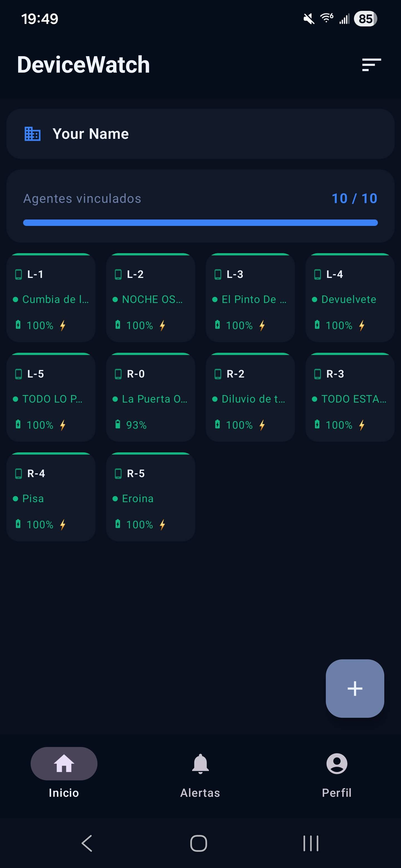
Task: Open the Your Name organization card
Action: (x=200, y=134)
